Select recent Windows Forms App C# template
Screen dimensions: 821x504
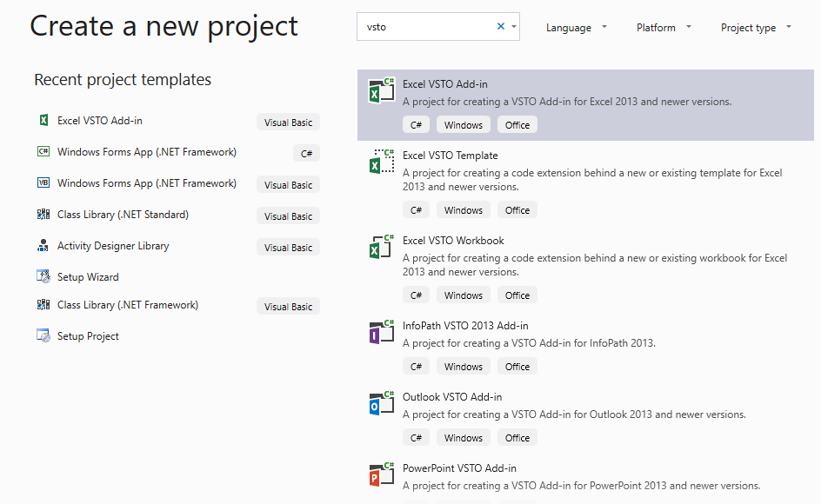pos(146,152)
